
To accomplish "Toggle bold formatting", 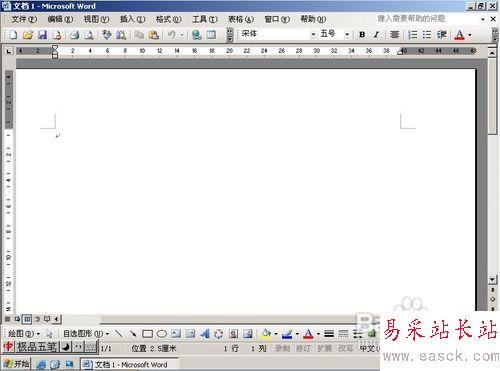I will coord(362,35).
